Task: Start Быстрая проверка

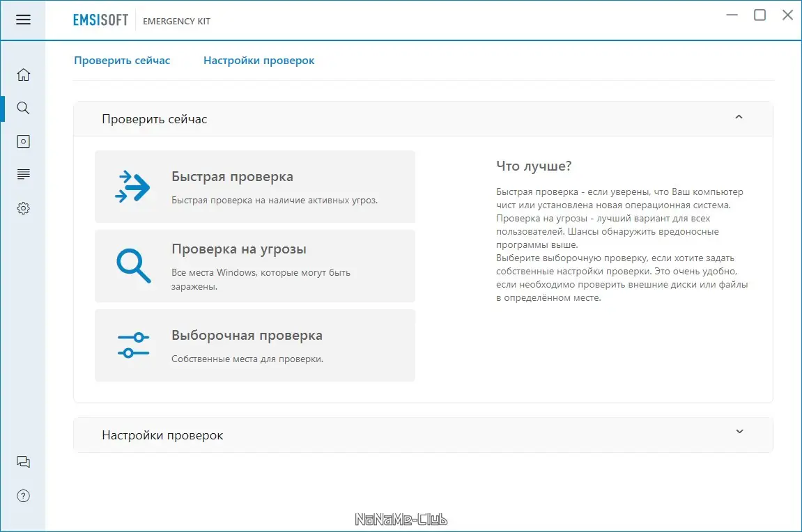Action: pos(254,186)
